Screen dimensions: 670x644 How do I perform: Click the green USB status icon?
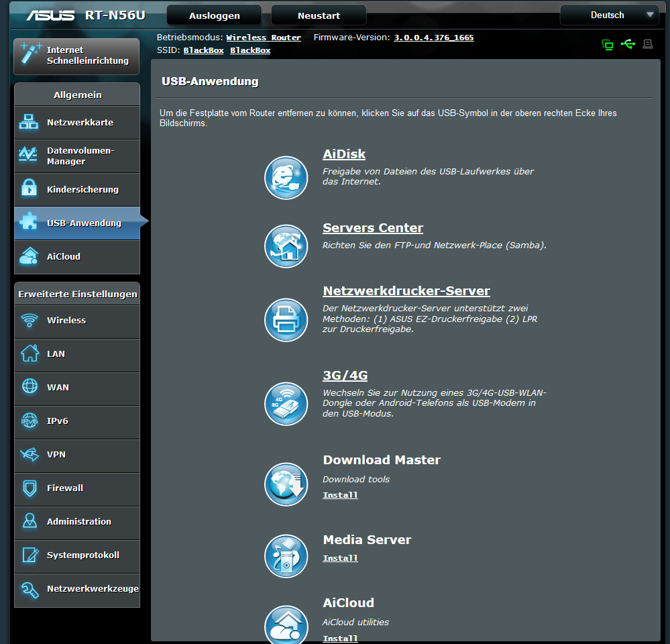[x=628, y=44]
